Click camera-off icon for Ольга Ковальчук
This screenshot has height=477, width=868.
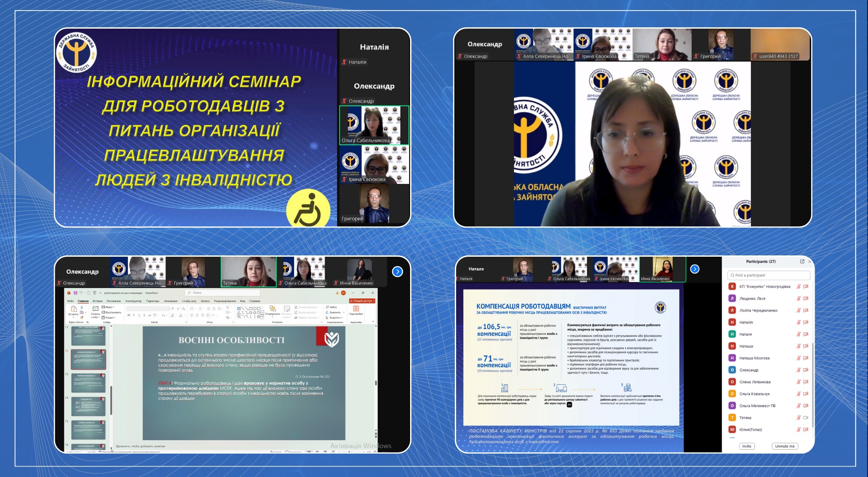[x=806, y=394]
